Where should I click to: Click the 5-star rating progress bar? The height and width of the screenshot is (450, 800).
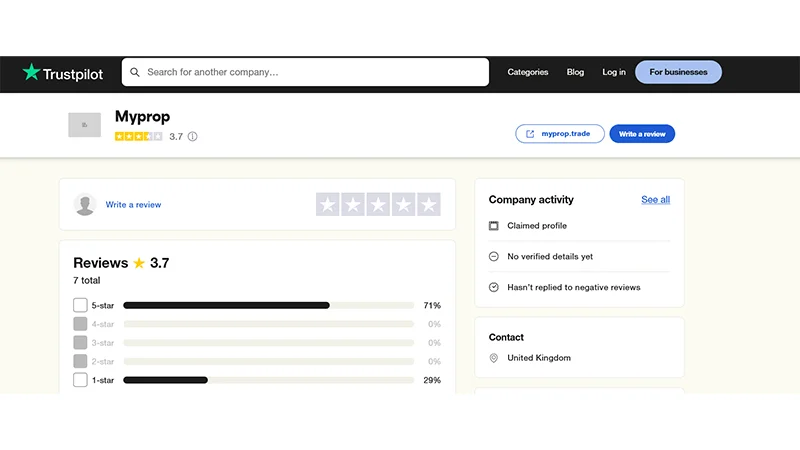point(268,305)
